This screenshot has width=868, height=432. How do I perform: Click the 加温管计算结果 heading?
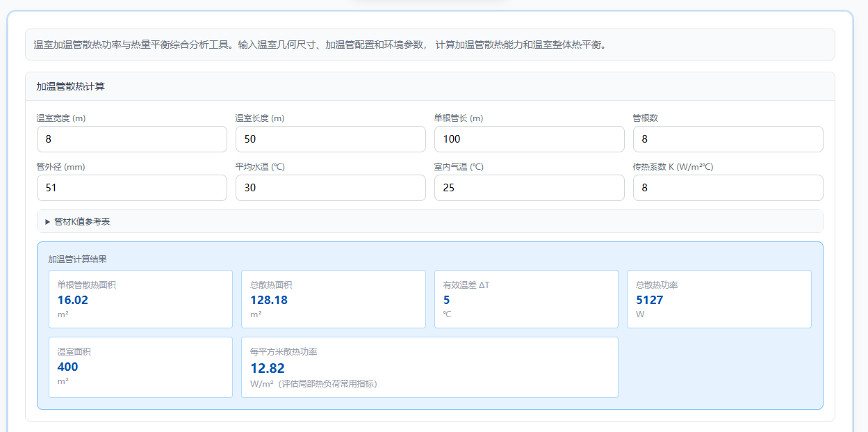pos(77,259)
